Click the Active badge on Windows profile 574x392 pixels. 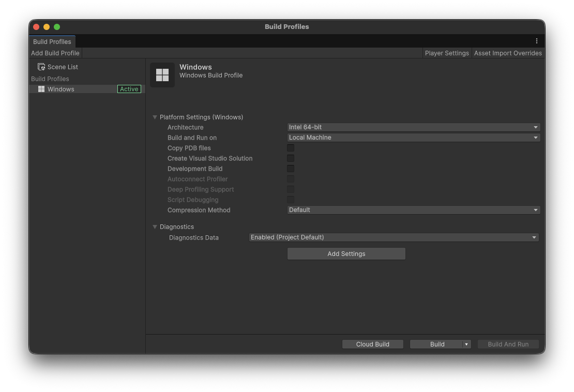click(x=129, y=89)
